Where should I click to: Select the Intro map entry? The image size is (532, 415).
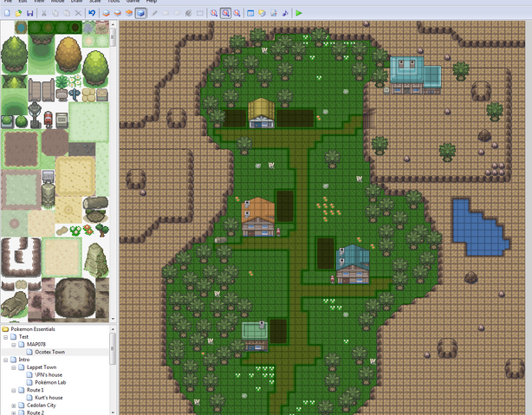click(x=24, y=360)
